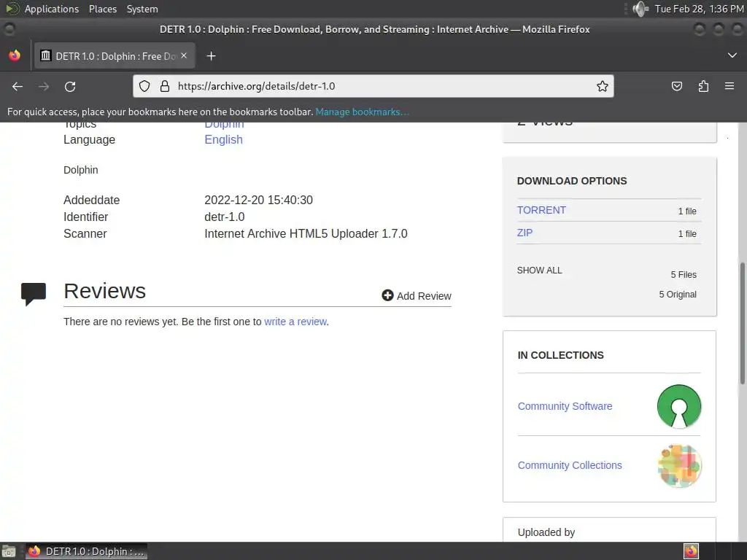747x560 pixels.
Task: Click SHOW ALL download files
Action: pyautogui.click(x=539, y=270)
